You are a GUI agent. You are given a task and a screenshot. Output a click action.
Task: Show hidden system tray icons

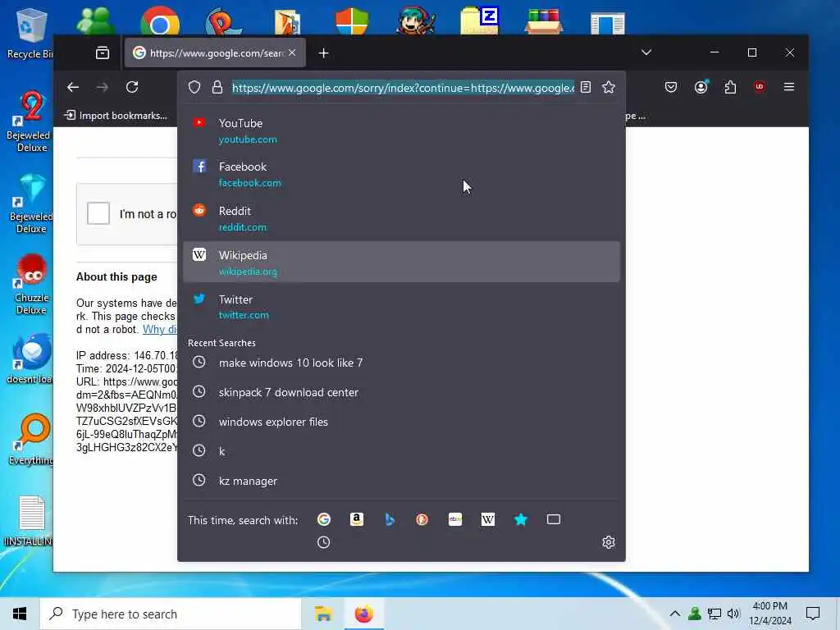pyautogui.click(x=675, y=614)
